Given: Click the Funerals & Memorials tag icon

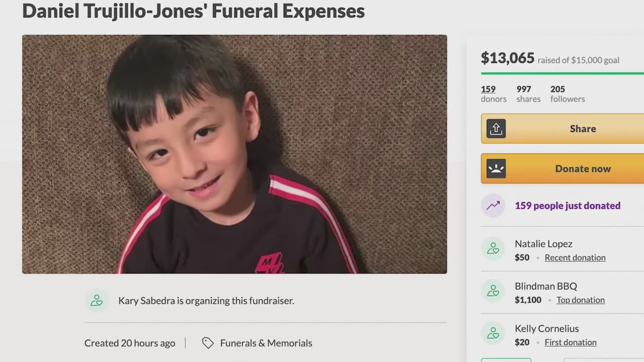Looking at the screenshot, I should click(208, 343).
